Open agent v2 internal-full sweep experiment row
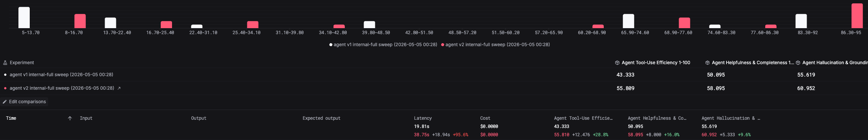 pos(62,88)
